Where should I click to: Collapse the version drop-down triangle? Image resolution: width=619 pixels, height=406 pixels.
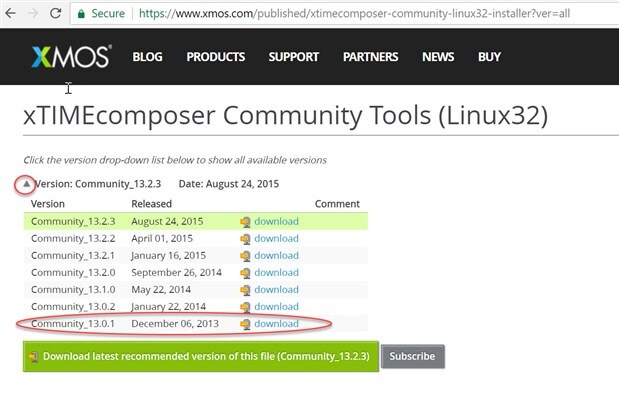pyautogui.click(x=26, y=184)
